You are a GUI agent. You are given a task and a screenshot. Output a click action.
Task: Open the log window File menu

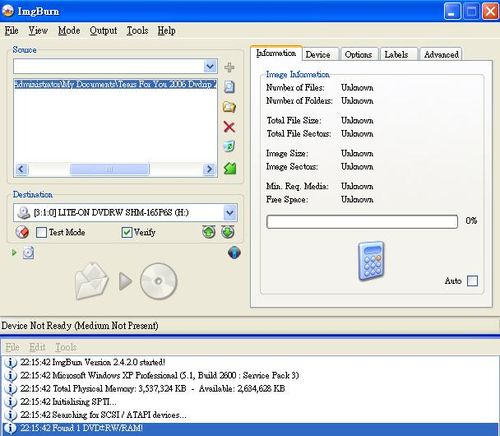[x=12, y=347]
